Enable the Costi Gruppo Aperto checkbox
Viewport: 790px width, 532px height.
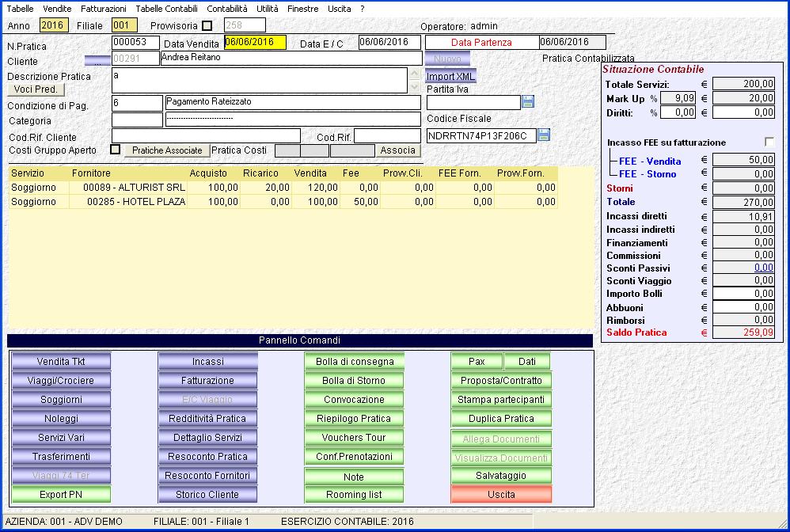tap(115, 150)
